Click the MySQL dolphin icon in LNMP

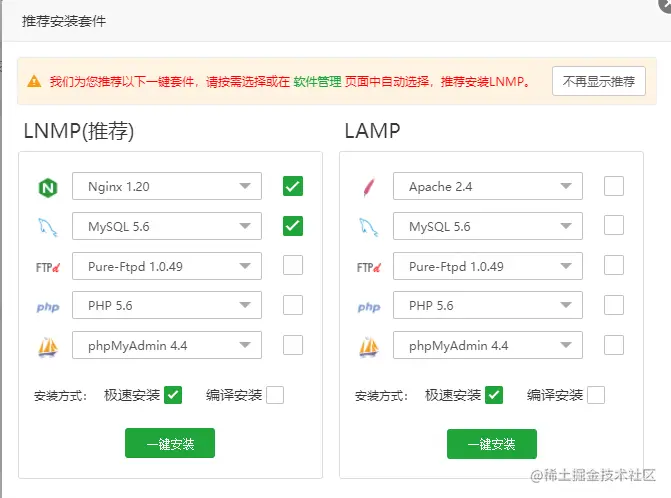(x=48, y=227)
